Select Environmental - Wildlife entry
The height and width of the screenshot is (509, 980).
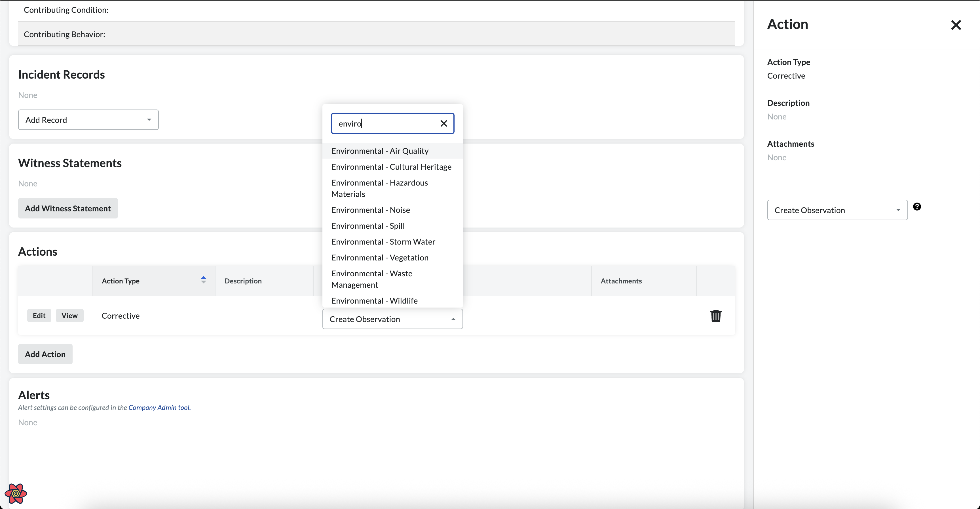pos(374,300)
